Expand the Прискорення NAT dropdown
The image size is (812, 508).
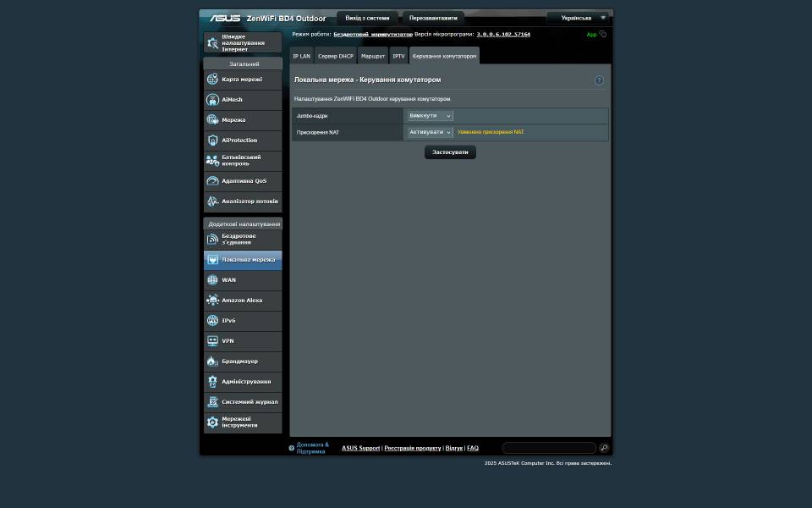click(x=430, y=133)
